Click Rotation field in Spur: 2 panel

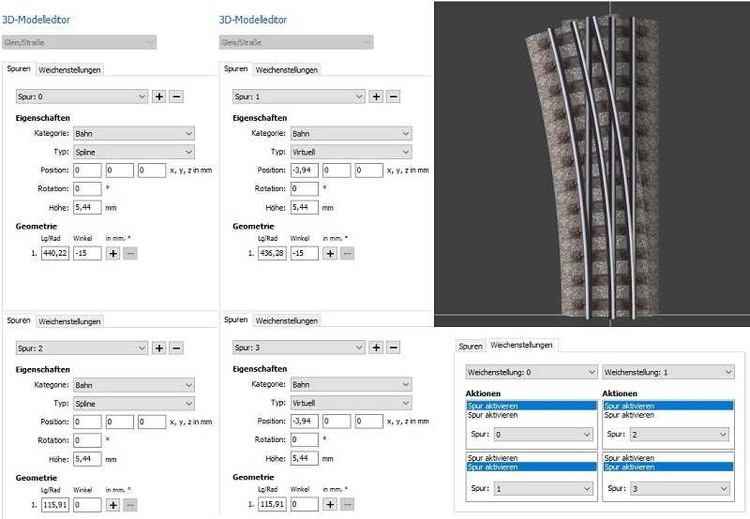tap(87, 440)
